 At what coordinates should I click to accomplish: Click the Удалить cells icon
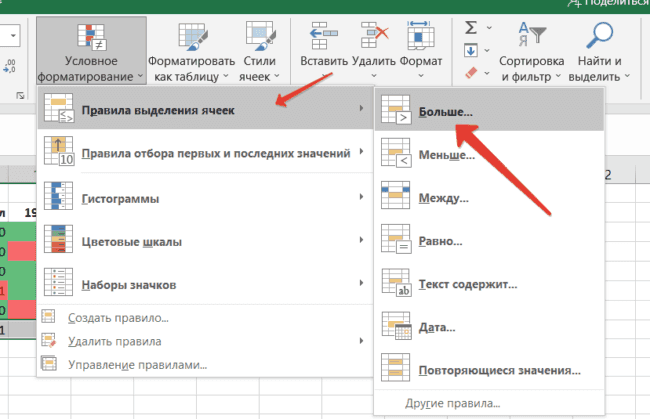(x=373, y=38)
